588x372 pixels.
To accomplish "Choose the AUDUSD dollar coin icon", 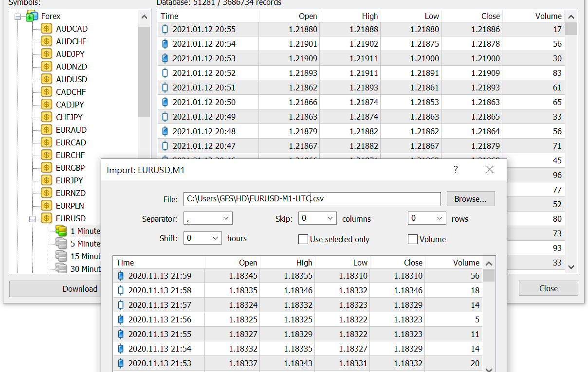I will coord(46,79).
